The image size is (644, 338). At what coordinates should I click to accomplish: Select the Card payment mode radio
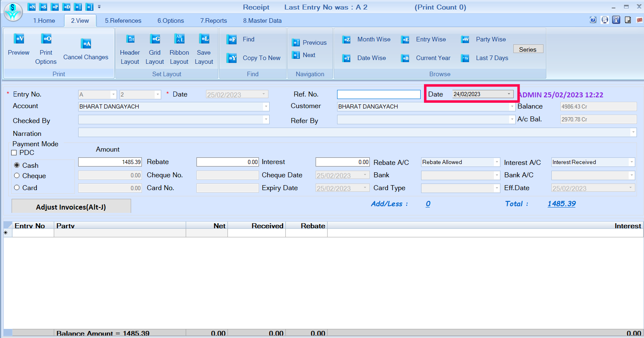coord(17,188)
